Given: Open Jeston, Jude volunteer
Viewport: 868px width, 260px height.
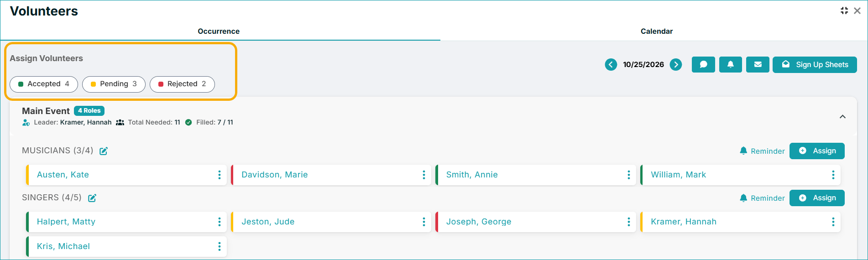Looking at the screenshot, I should tap(268, 222).
